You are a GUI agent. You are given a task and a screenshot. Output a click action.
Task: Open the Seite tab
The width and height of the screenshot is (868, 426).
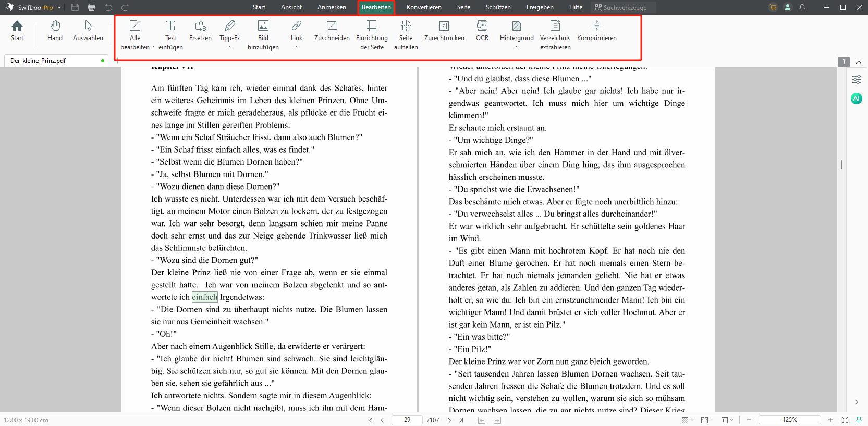click(464, 7)
